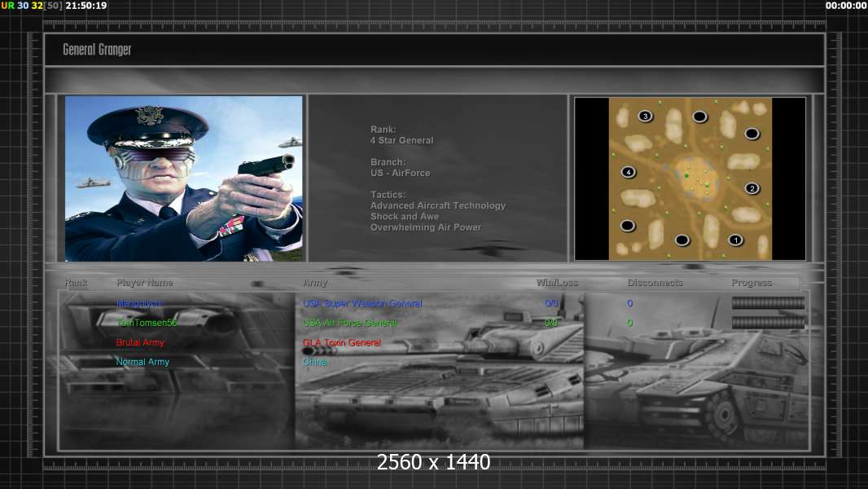Click the "[50]" value in the overlay
This screenshot has height=489, width=868.
[x=53, y=6]
